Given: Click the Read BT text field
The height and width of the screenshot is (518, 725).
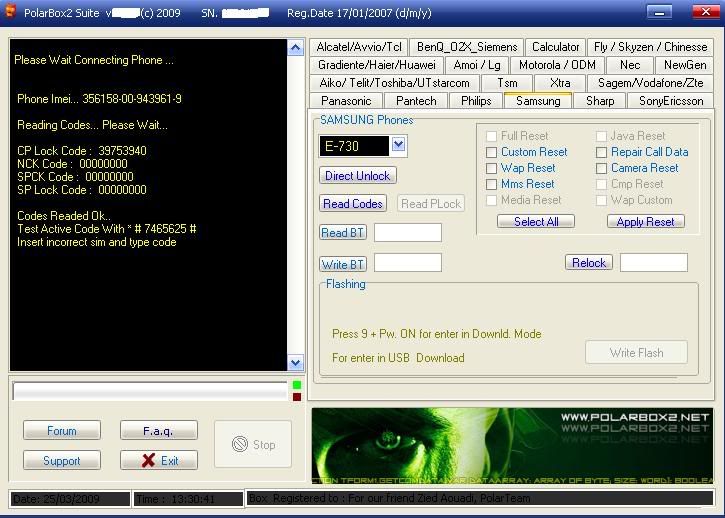Looking at the screenshot, I should 408,232.
